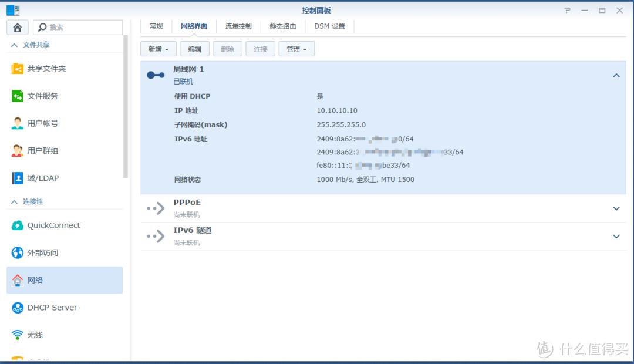Click the search magnifier icon

(42, 27)
